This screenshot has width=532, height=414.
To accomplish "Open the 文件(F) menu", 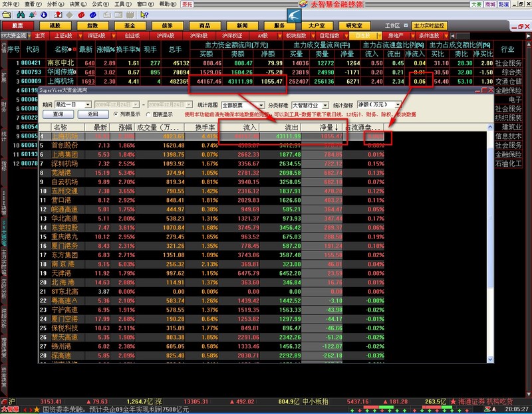I will pos(11,4).
